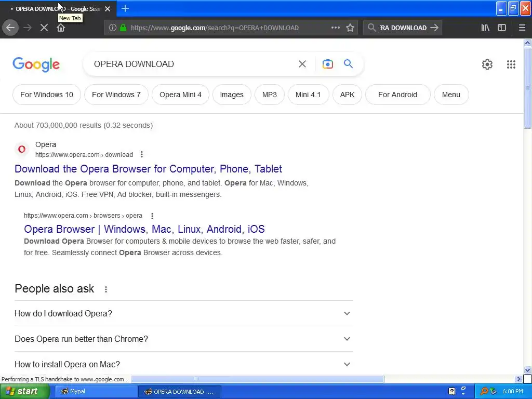Click the toolbar search field

tap(403, 28)
